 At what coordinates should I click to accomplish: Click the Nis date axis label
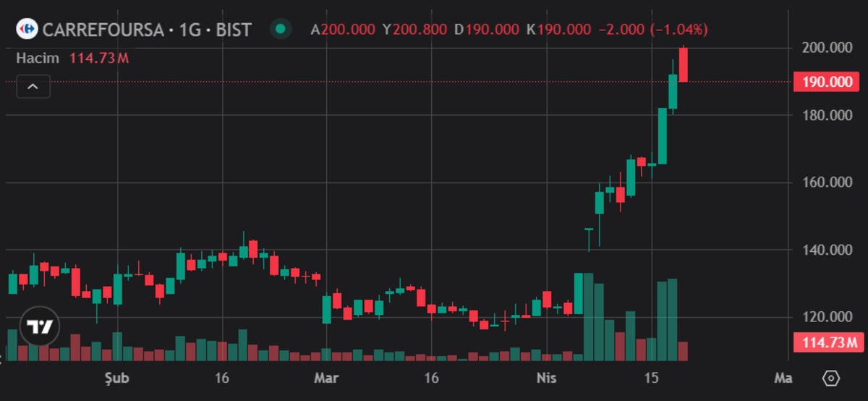547,378
